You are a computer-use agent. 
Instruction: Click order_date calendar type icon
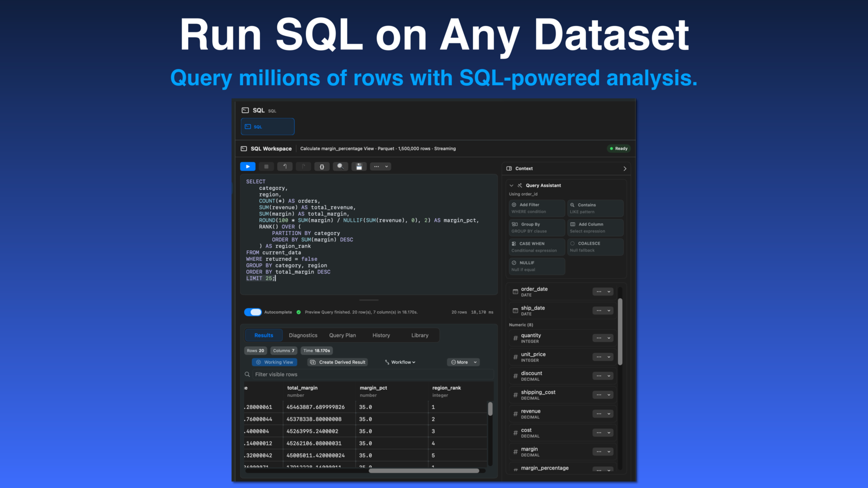515,292
